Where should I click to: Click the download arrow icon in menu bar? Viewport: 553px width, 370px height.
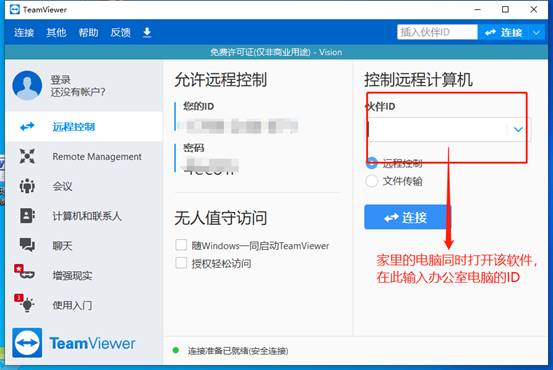[x=147, y=32]
